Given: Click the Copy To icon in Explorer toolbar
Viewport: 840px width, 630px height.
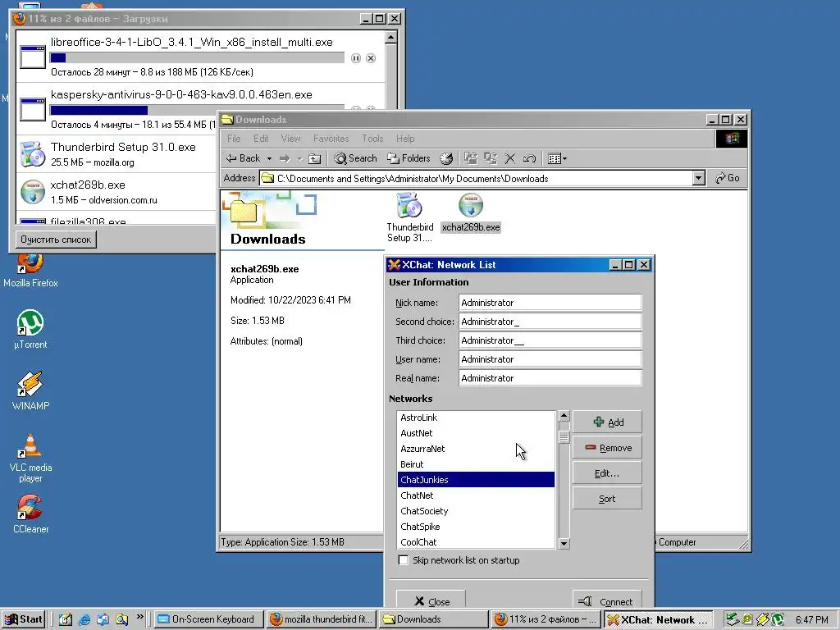Looking at the screenshot, I should click(491, 158).
